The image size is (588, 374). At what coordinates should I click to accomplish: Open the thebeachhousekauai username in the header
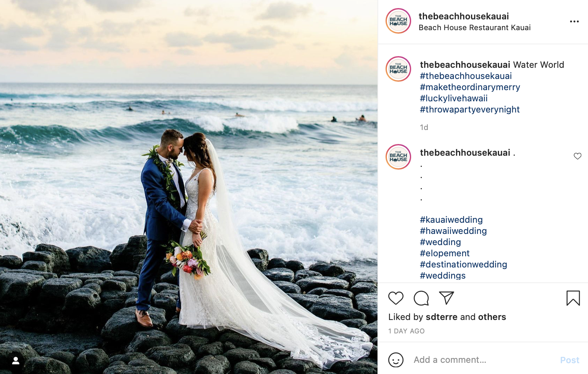pyautogui.click(x=464, y=16)
